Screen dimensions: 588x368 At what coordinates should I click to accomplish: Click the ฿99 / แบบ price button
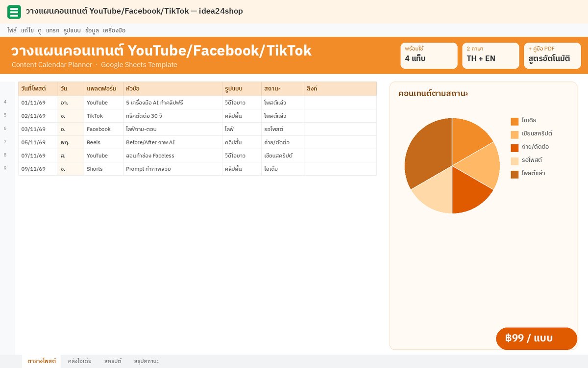coord(537,339)
